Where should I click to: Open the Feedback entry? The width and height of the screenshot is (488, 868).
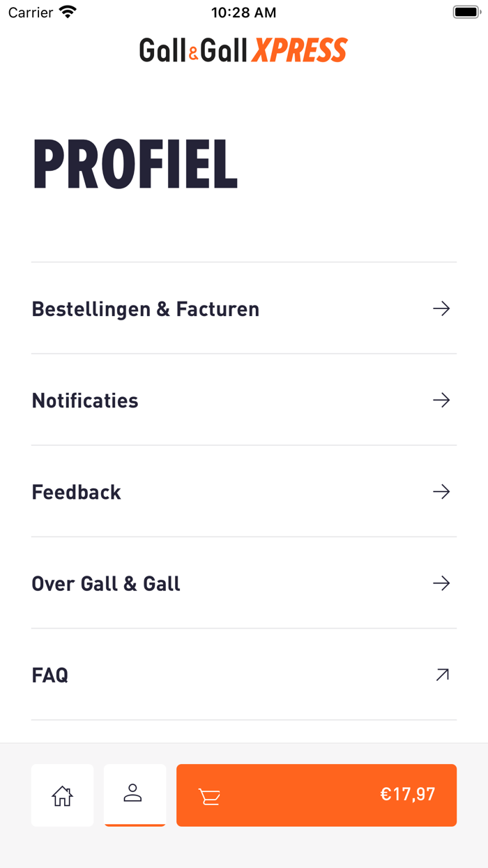[77, 492]
